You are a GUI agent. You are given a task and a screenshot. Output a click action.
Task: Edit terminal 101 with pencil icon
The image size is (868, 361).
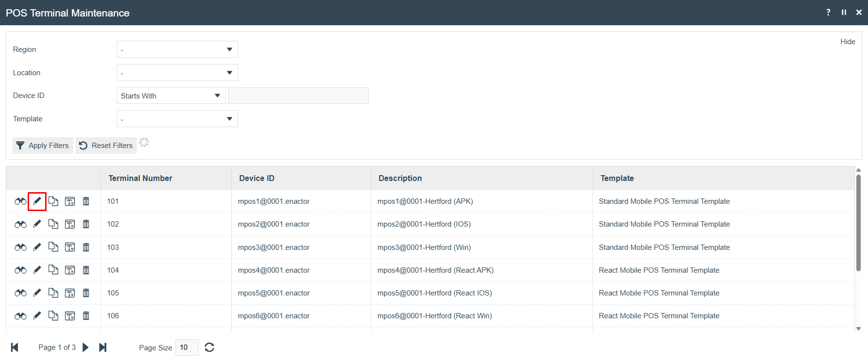pos(37,201)
